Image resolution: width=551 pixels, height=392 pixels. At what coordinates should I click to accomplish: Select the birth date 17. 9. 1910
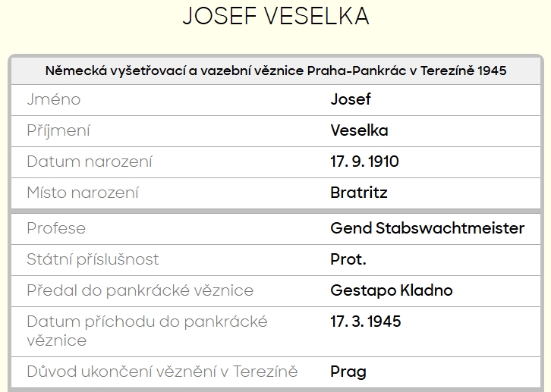[x=364, y=162]
